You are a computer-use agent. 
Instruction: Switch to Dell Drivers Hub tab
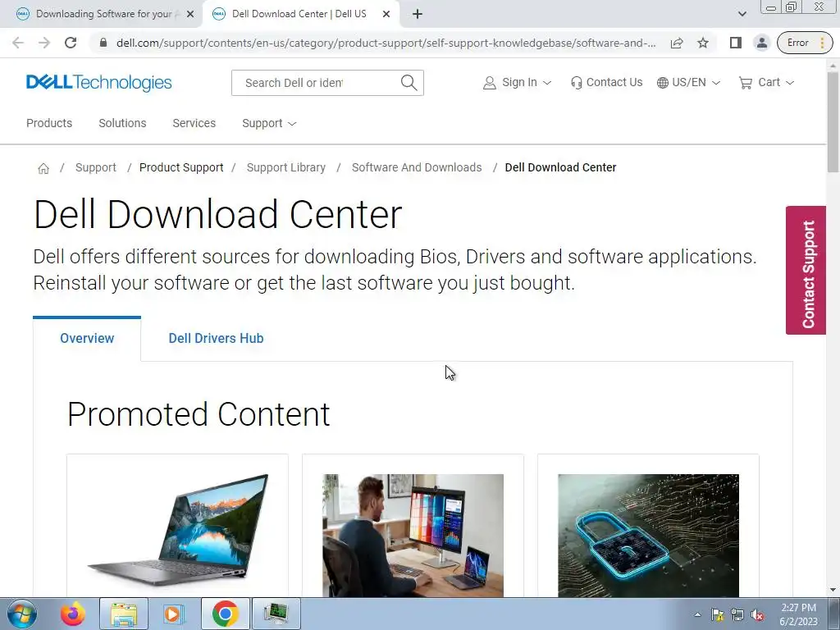coord(216,339)
